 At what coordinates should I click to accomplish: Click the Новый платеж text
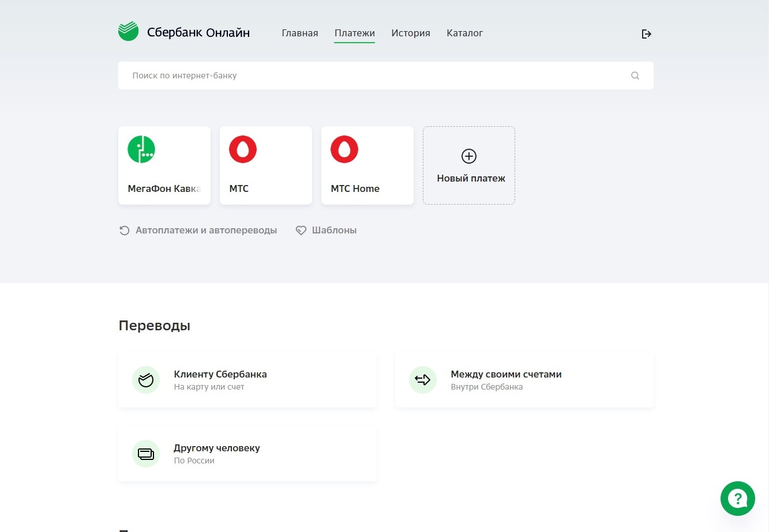(x=471, y=179)
